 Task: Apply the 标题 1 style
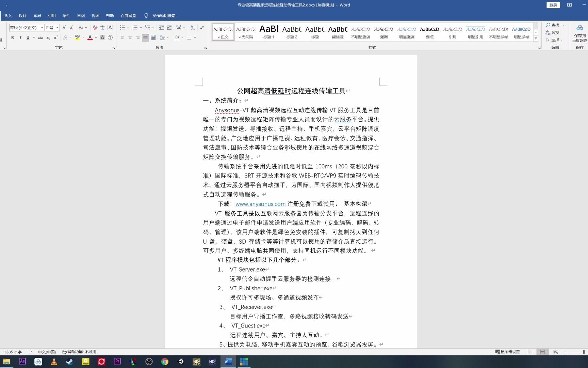tap(268, 32)
